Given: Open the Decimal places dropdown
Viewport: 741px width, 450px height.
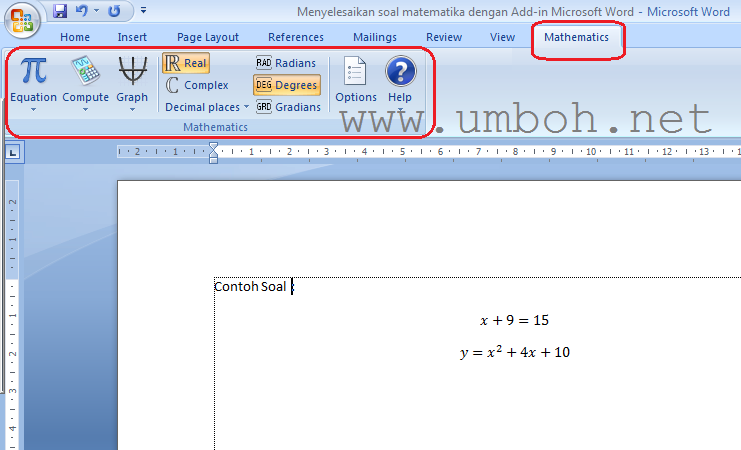Looking at the screenshot, I should [207, 107].
